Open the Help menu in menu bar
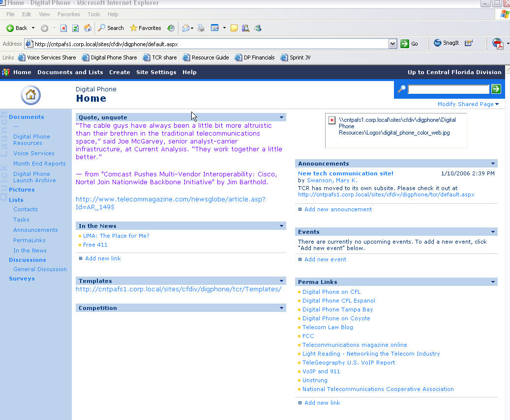The height and width of the screenshot is (420, 510). (x=113, y=14)
